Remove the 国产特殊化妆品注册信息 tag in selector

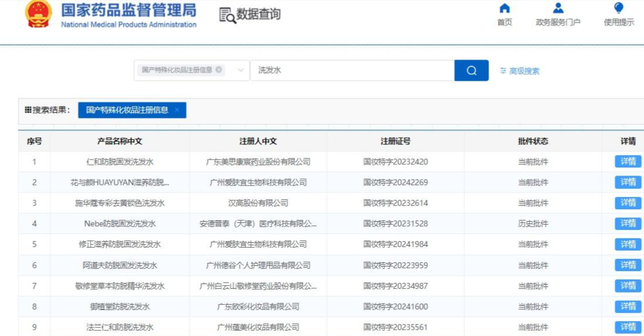pos(219,70)
